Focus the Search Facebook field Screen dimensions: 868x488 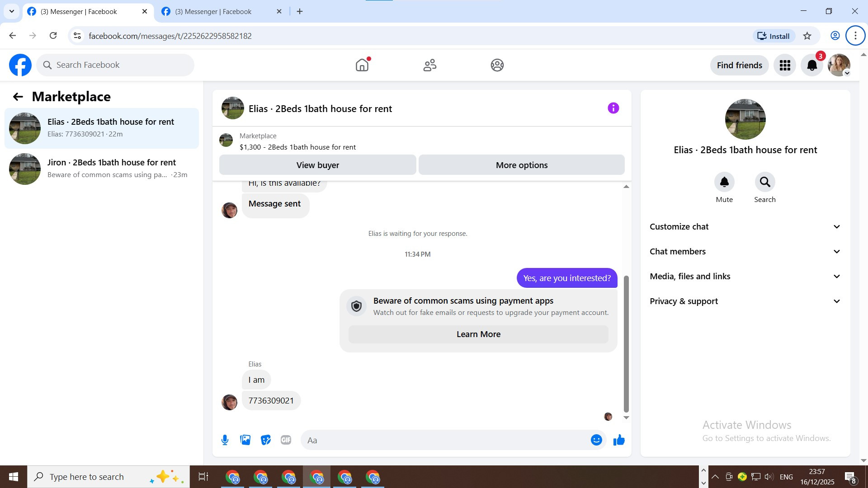115,65
